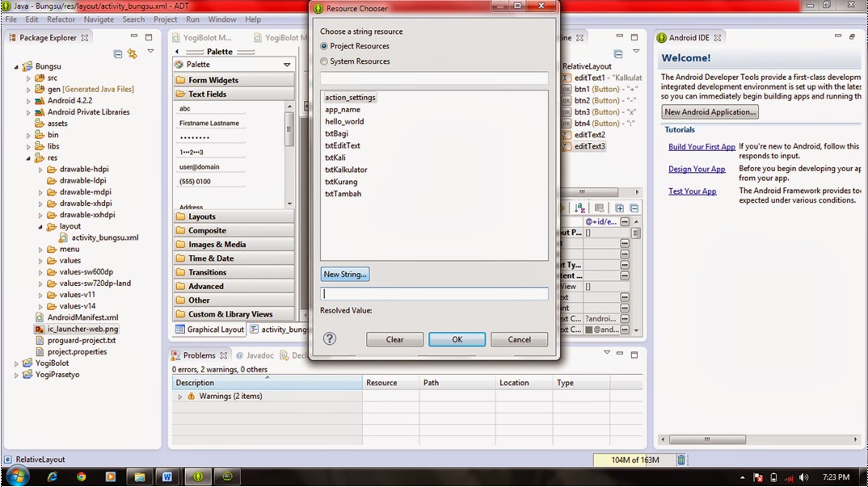Expand the src folder

coord(28,78)
